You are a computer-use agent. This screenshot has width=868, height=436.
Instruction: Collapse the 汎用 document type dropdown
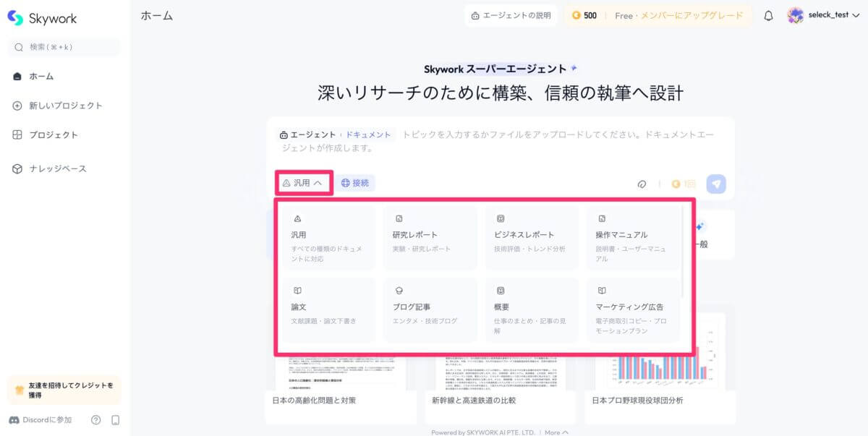304,183
